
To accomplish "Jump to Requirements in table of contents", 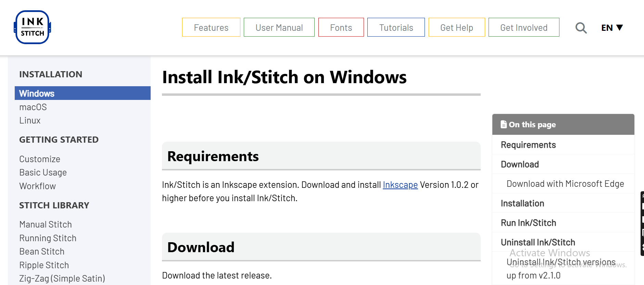I will 528,145.
